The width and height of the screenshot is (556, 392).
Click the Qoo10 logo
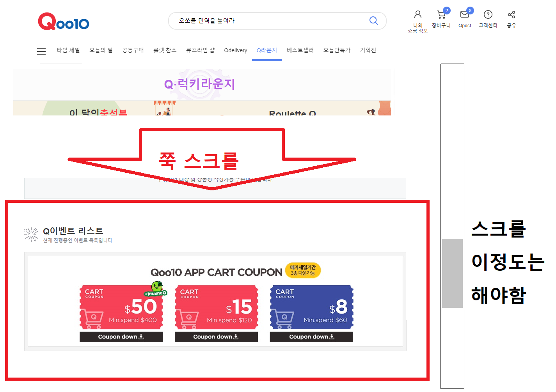click(x=64, y=21)
